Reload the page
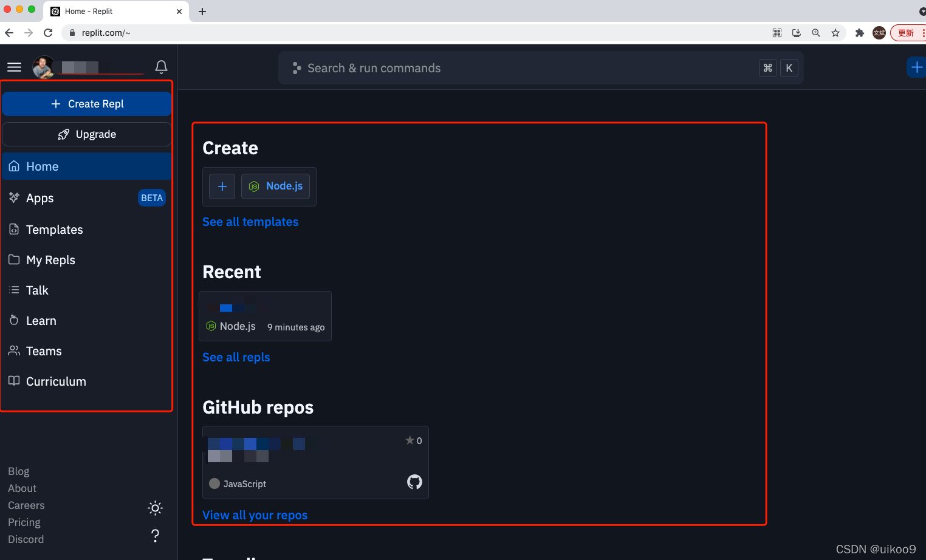Screen dimensions: 926x560 pyautogui.click(x=48, y=33)
